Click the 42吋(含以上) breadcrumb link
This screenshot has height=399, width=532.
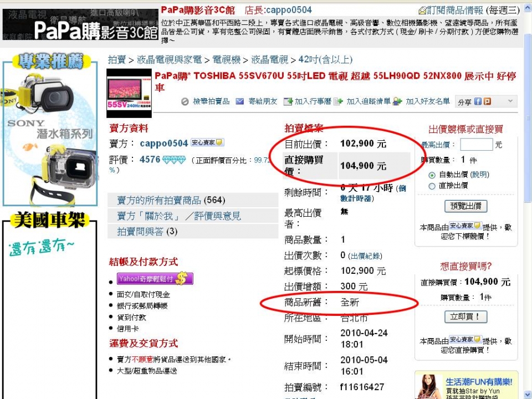pyautogui.click(x=325, y=60)
